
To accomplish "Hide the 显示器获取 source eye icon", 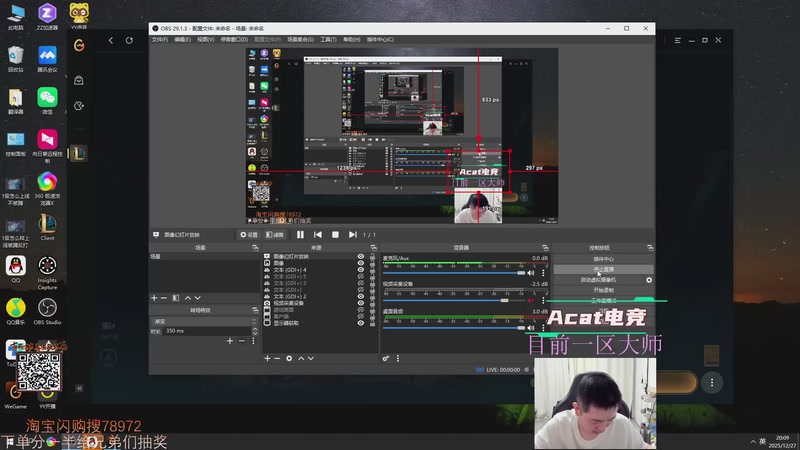I will point(361,323).
